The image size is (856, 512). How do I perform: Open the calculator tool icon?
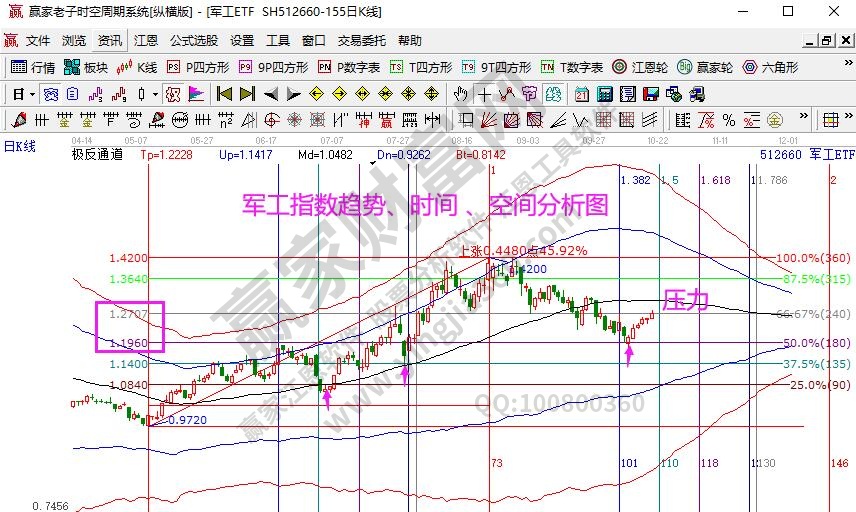pos(603,94)
